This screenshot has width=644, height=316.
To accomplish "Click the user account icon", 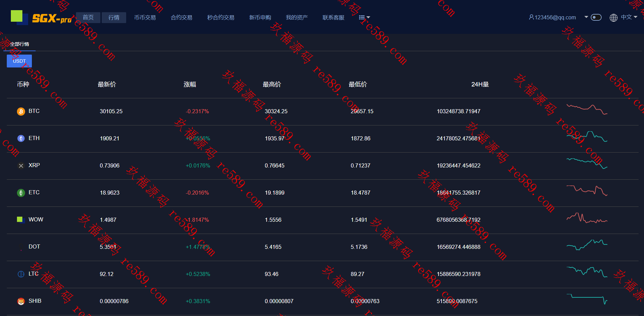I will (x=531, y=17).
